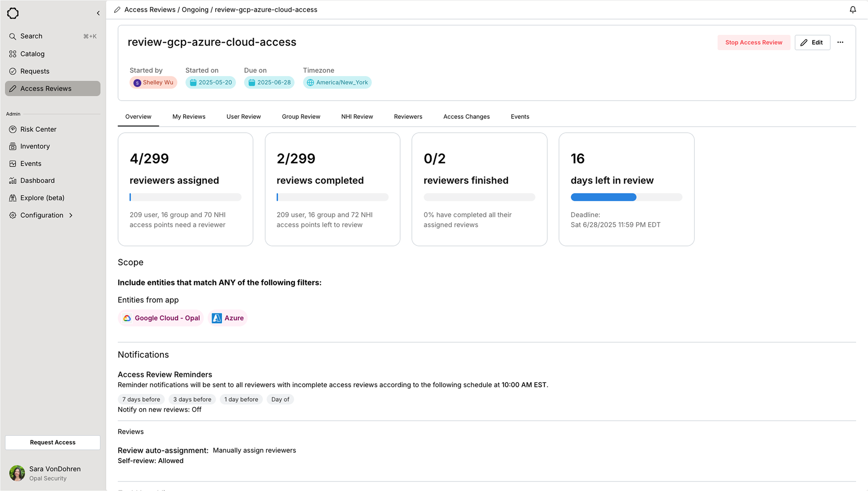The image size is (868, 491).
Task: Collapse the sidebar with the chevron arrow
Action: [98, 13]
